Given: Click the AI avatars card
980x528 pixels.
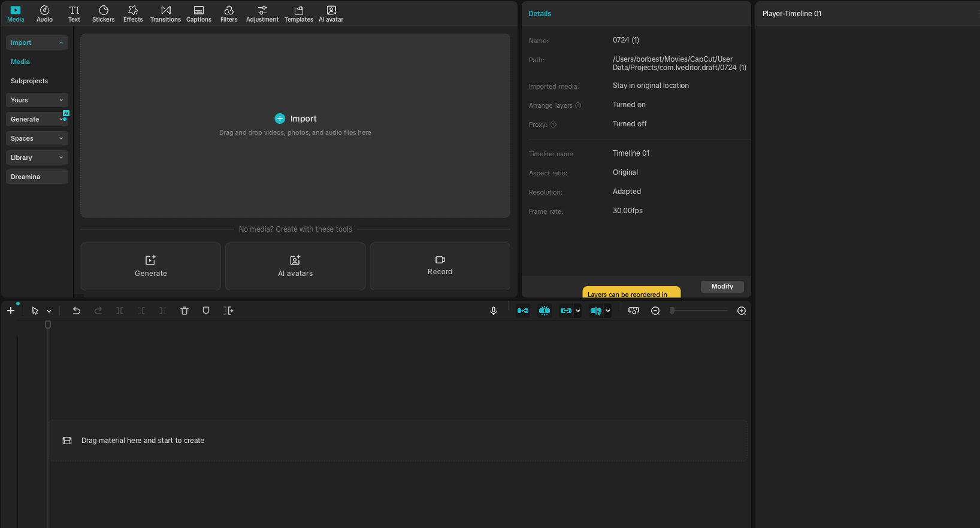Looking at the screenshot, I should [295, 266].
